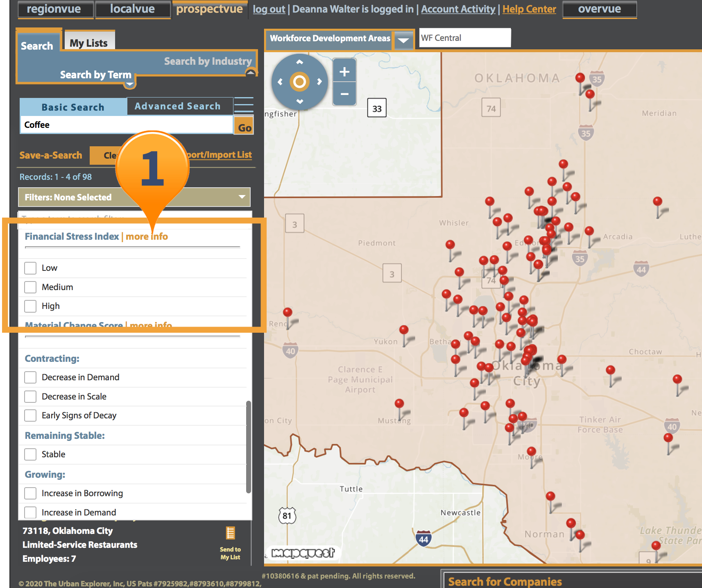This screenshot has height=588, width=702.
Task: Click the red pin south of Choctaw
Action: pos(610,370)
